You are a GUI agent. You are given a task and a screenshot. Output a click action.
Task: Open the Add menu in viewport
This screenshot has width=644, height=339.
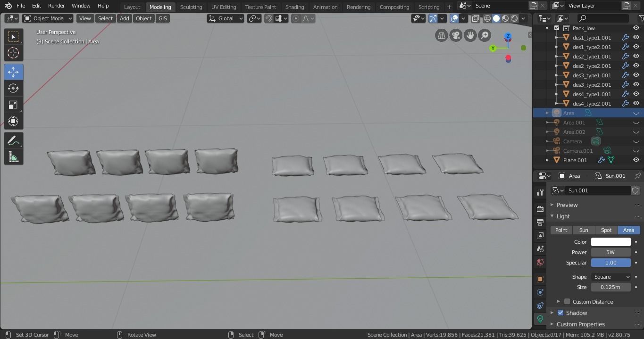pos(124,18)
